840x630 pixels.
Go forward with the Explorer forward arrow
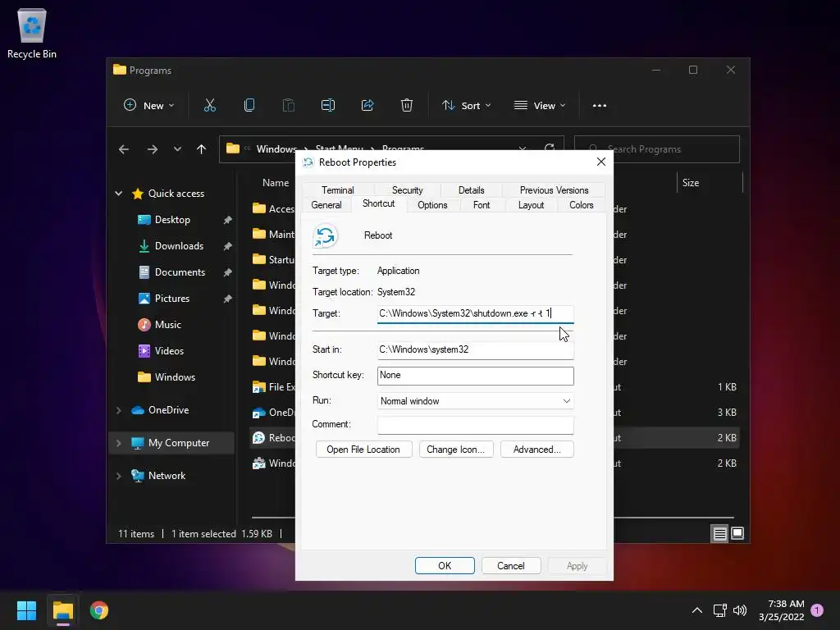(x=153, y=149)
